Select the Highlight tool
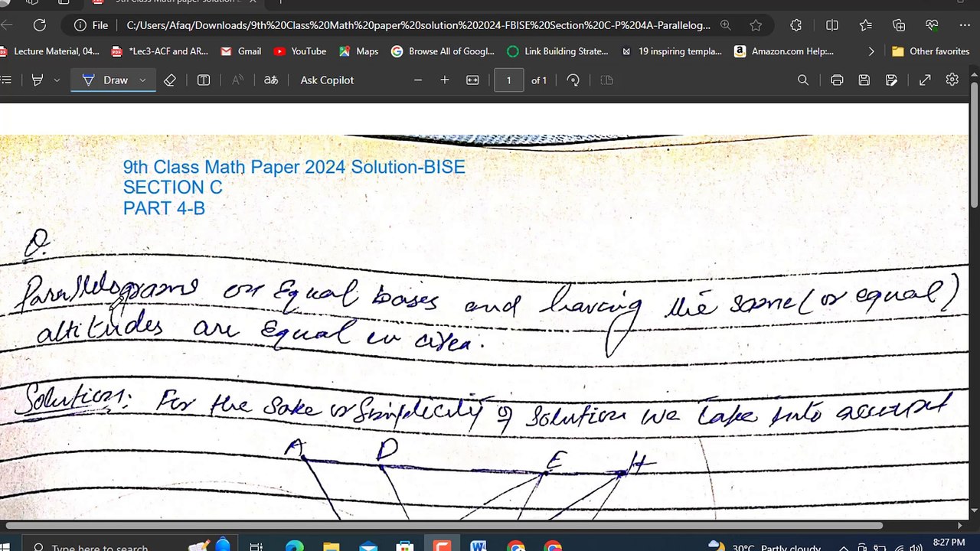 tap(37, 80)
